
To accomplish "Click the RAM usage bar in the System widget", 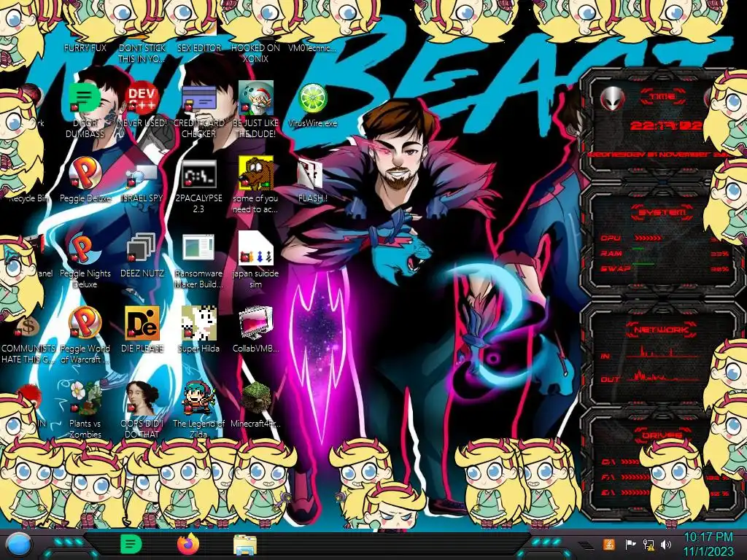I will pyautogui.click(x=638, y=249).
